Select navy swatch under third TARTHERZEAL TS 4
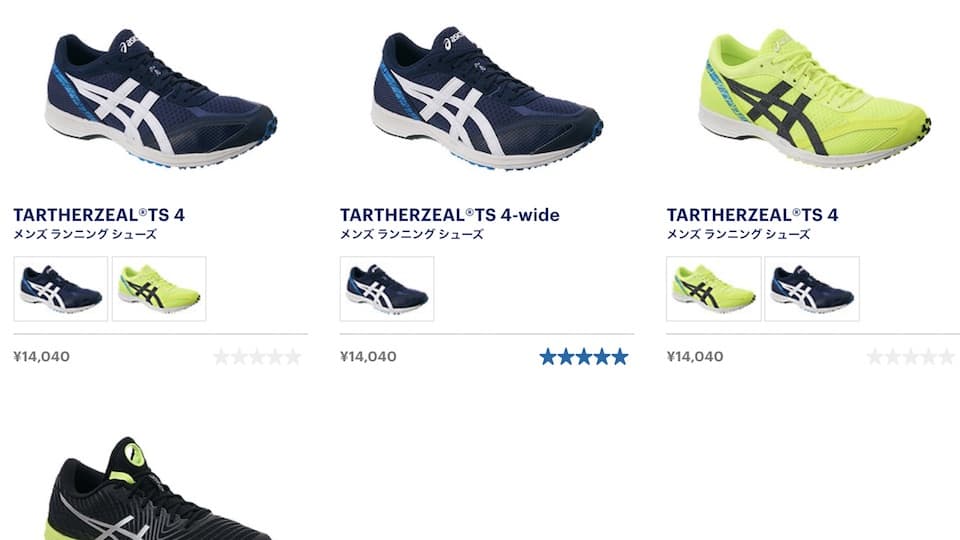This screenshot has height=540, width=960. click(812, 288)
